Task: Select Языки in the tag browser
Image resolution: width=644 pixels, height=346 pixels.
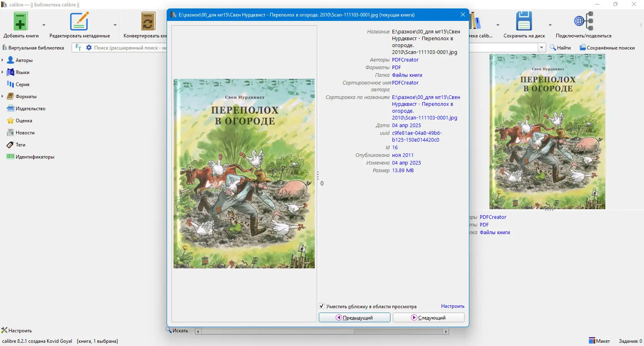Action: coord(23,72)
